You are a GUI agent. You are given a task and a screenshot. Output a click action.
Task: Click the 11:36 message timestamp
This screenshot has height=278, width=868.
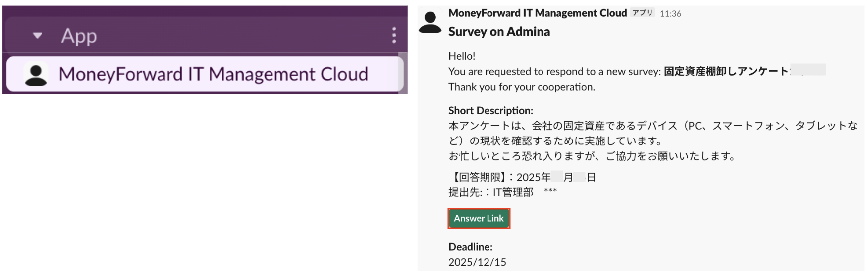coord(670,14)
